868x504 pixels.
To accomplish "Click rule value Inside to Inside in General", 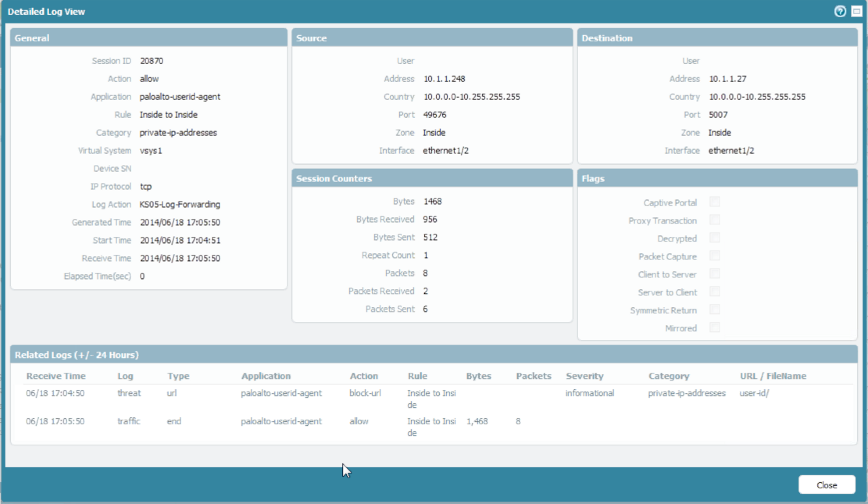I will (x=168, y=114).
